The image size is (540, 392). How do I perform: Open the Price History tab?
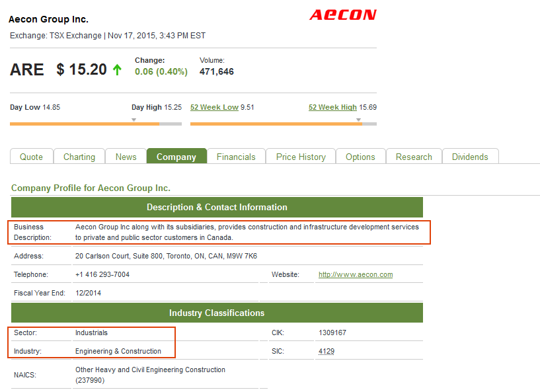(x=301, y=157)
